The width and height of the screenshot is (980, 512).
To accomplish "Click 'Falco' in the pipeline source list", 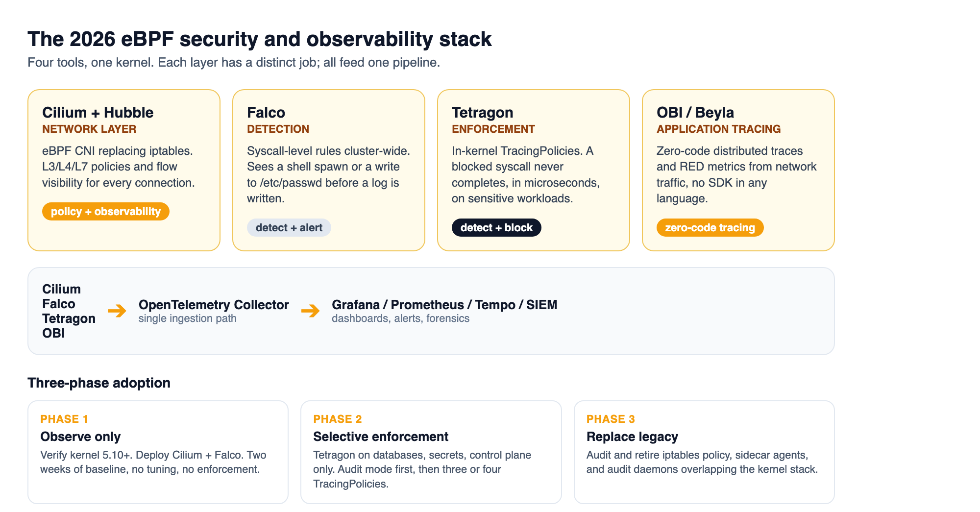I will (x=58, y=304).
